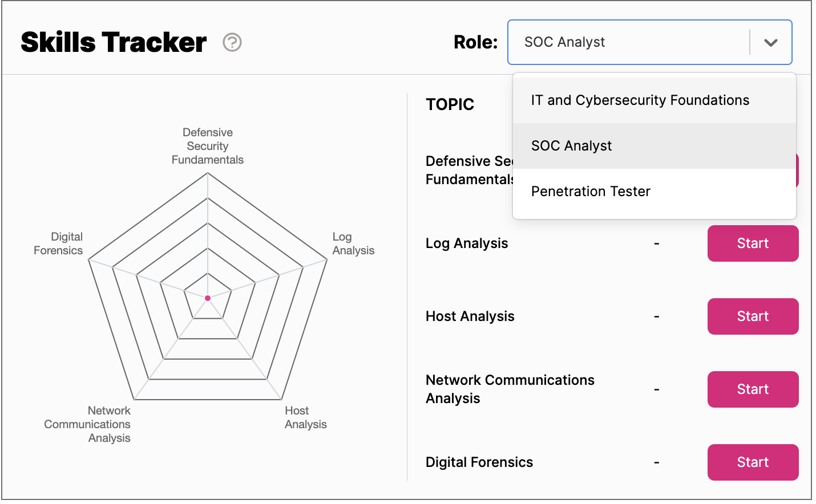816x504 pixels.
Task: Click the pink center dot on radar chart
Action: point(208,298)
